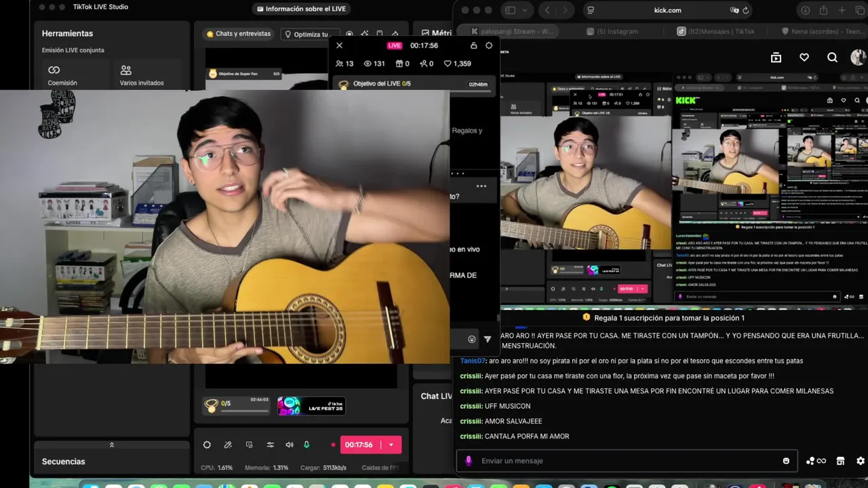The width and height of the screenshot is (868, 488).
Task: Click the eye views count 131
Action: pos(374,64)
